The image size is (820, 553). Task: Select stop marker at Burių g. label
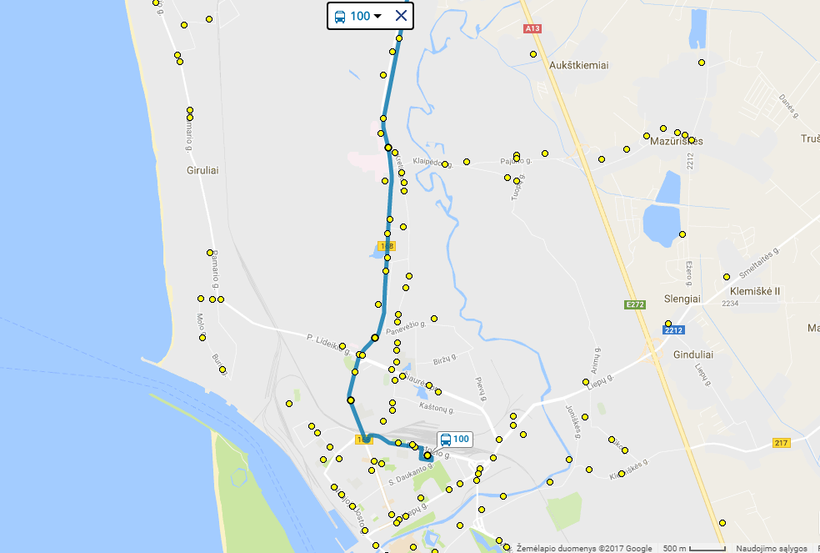click(222, 369)
